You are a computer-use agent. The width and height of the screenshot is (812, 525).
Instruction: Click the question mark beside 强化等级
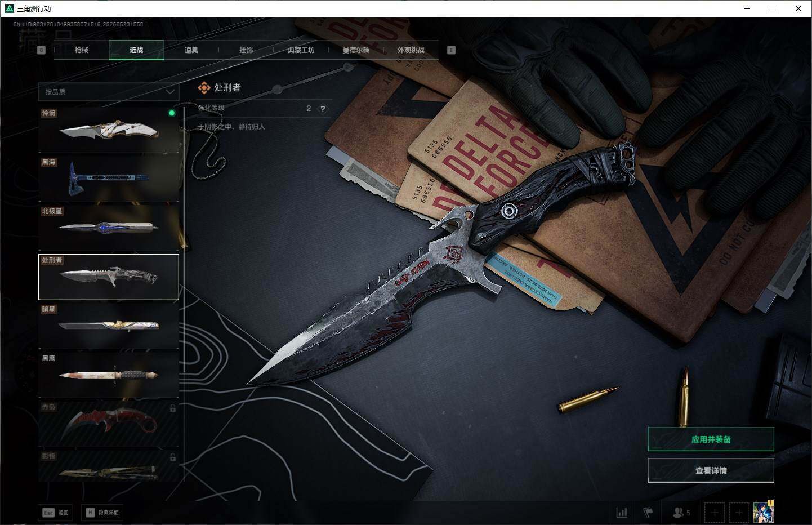point(323,109)
